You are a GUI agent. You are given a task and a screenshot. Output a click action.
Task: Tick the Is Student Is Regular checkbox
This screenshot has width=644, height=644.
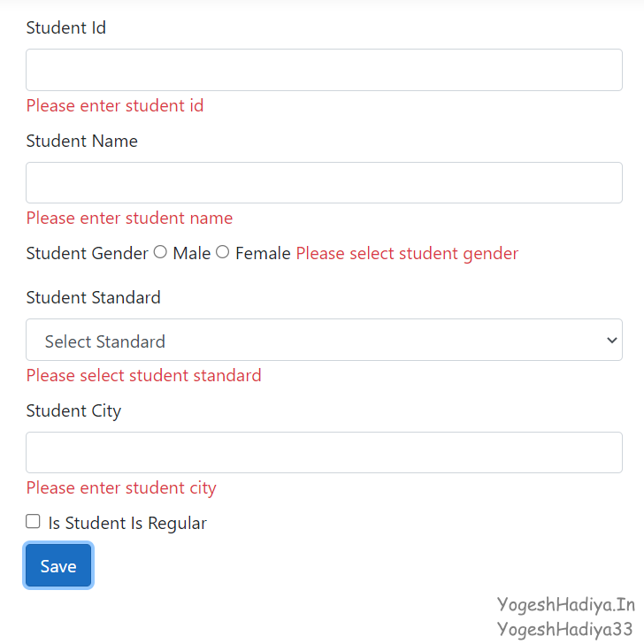(33, 522)
